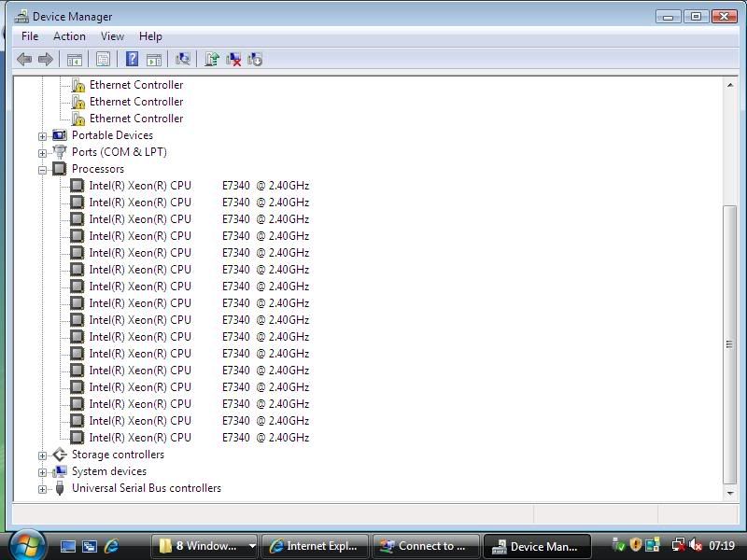Click the scrollbar up arrow
The height and width of the screenshot is (560, 747).
tap(730, 85)
